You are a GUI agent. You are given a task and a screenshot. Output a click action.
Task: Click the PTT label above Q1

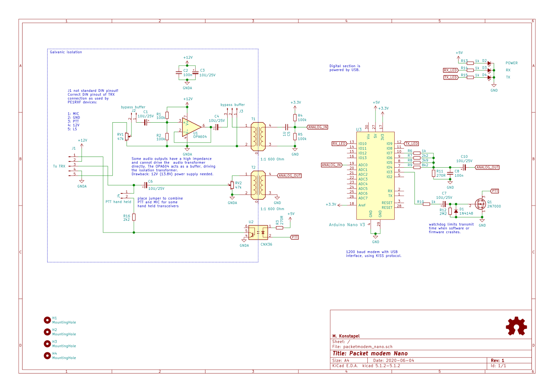click(495, 191)
